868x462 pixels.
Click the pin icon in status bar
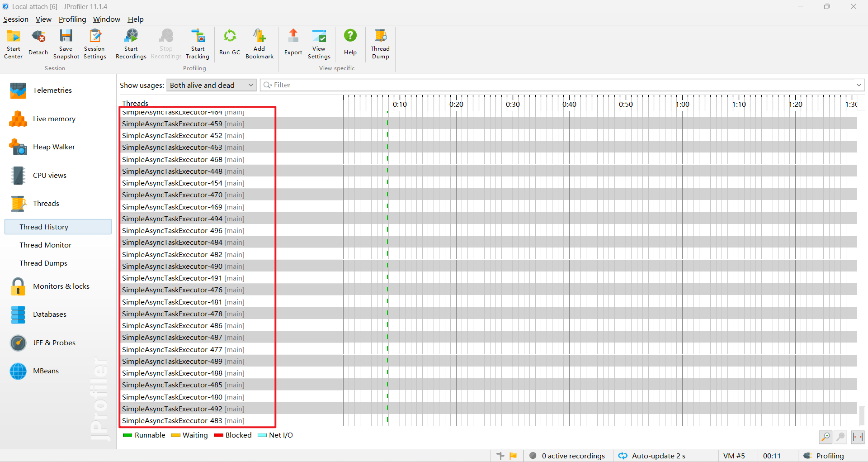[x=500, y=456]
